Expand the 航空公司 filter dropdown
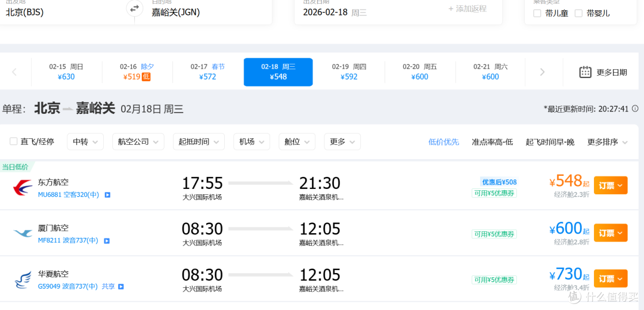The width and height of the screenshot is (644, 310). click(x=138, y=142)
